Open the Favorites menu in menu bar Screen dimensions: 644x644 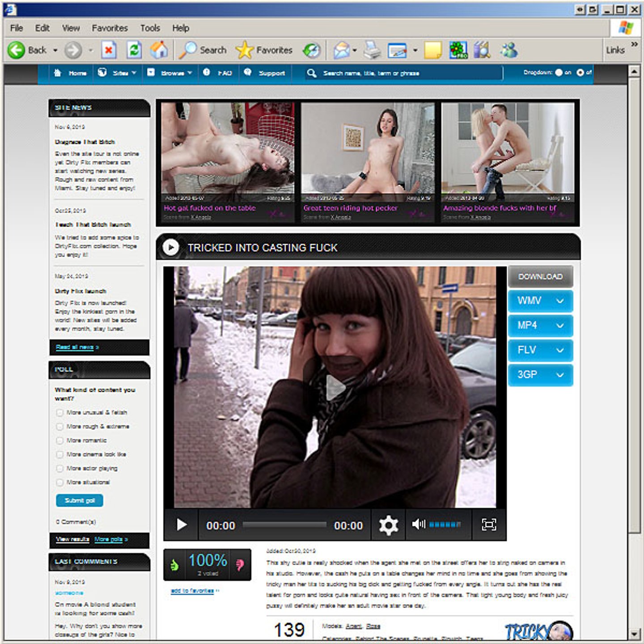click(x=110, y=28)
